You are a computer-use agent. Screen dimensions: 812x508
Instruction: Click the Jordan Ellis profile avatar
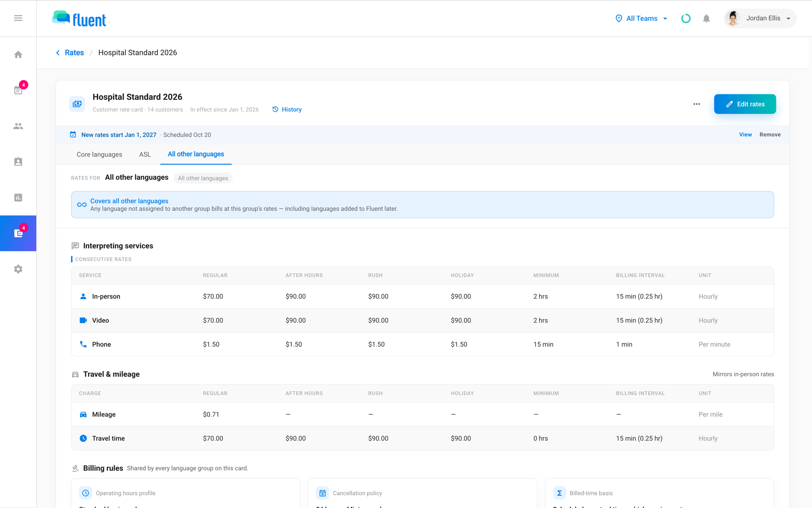[x=733, y=18]
